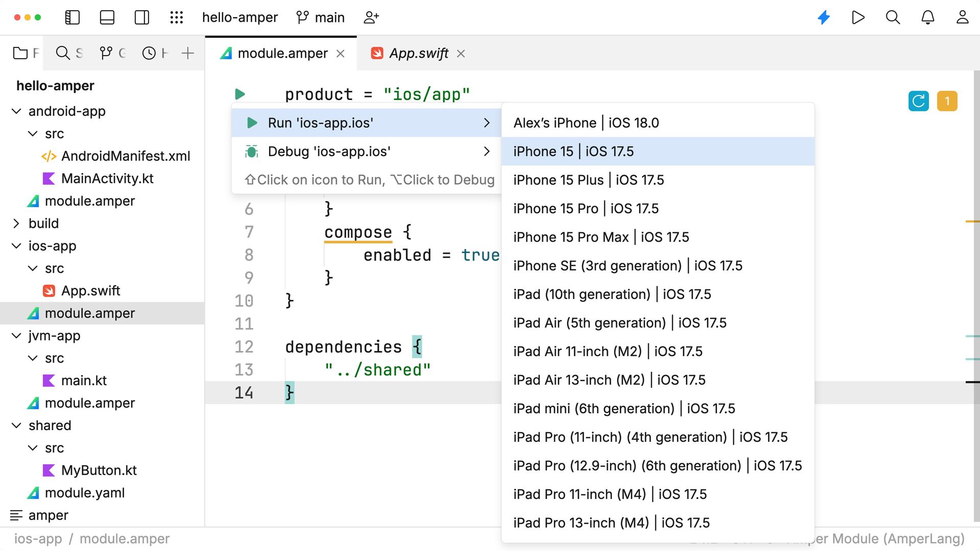
Task: Choose iPad Air (5th generation) simulator
Action: [658, 323]
